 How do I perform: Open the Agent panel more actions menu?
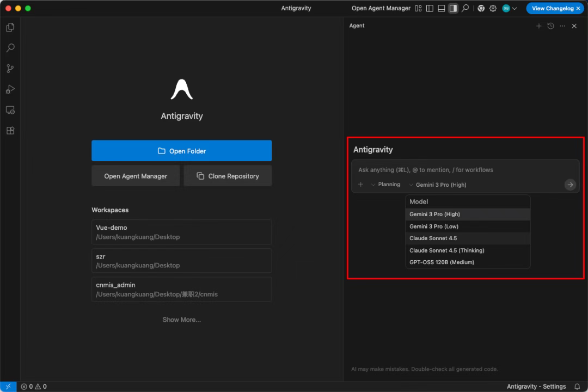pyautogui.click(x=562, y=26)
